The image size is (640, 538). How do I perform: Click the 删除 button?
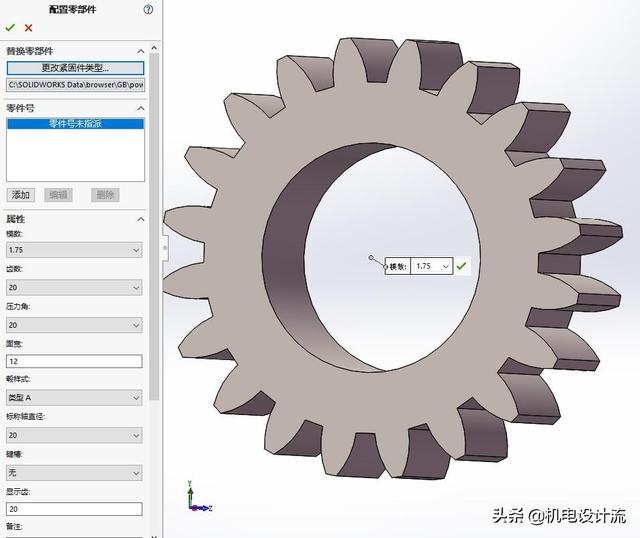pyautogui.click(x=105, y=195)
